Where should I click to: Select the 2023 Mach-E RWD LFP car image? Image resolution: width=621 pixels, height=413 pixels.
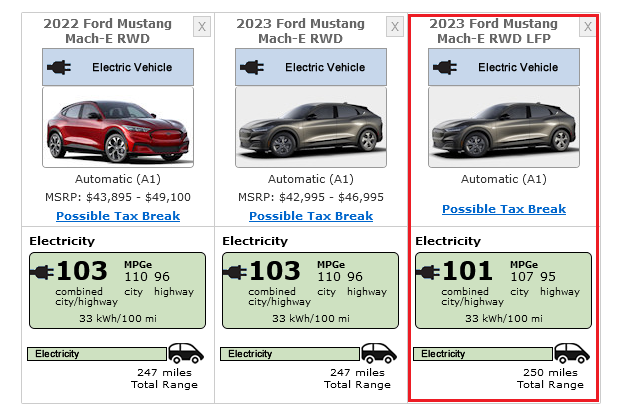point(504,127)
